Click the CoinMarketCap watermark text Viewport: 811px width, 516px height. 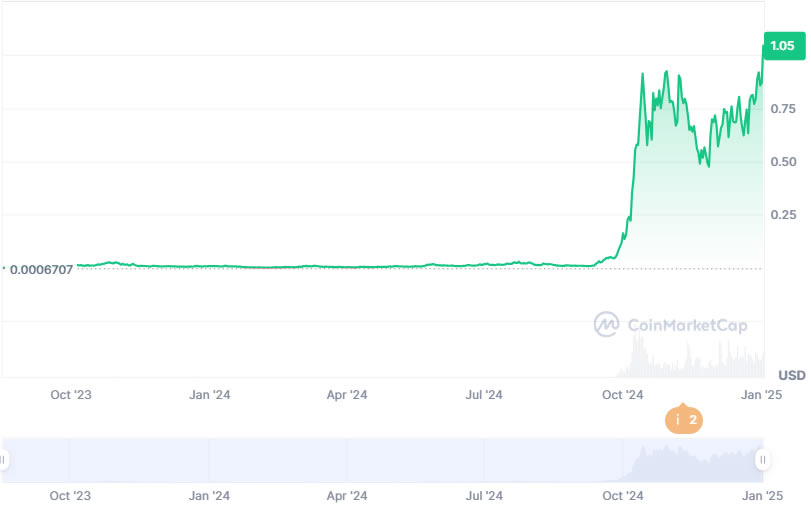click(x=686, y=324)
